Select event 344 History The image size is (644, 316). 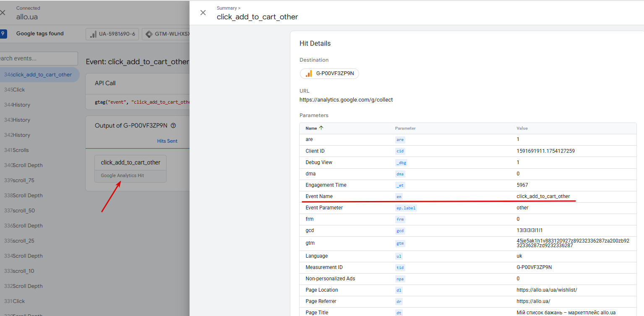[x=21, y=105]
